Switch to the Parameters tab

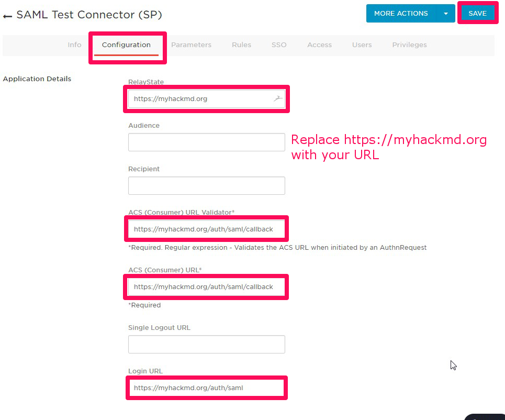pyautogui.click(x=191, y=45)
